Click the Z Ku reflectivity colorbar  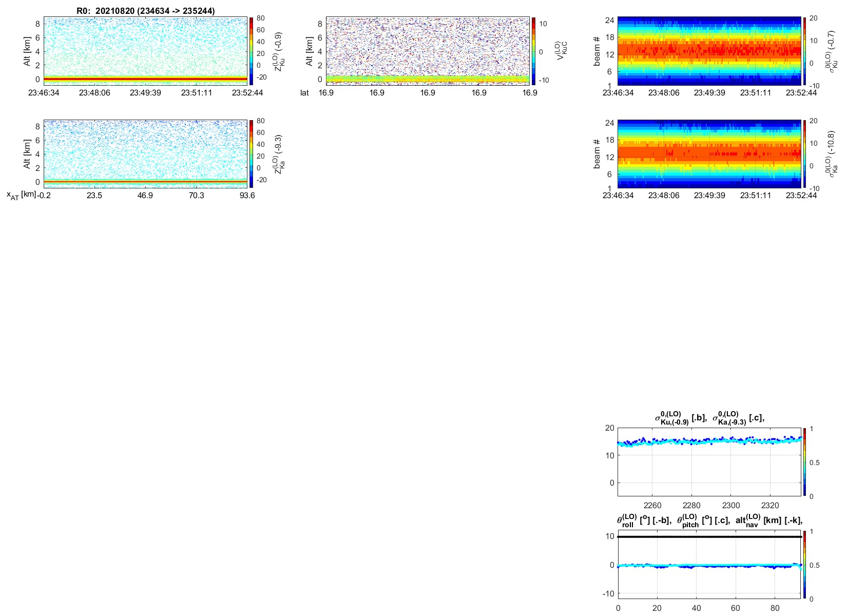pyautogui.click(x=251, y=51)
